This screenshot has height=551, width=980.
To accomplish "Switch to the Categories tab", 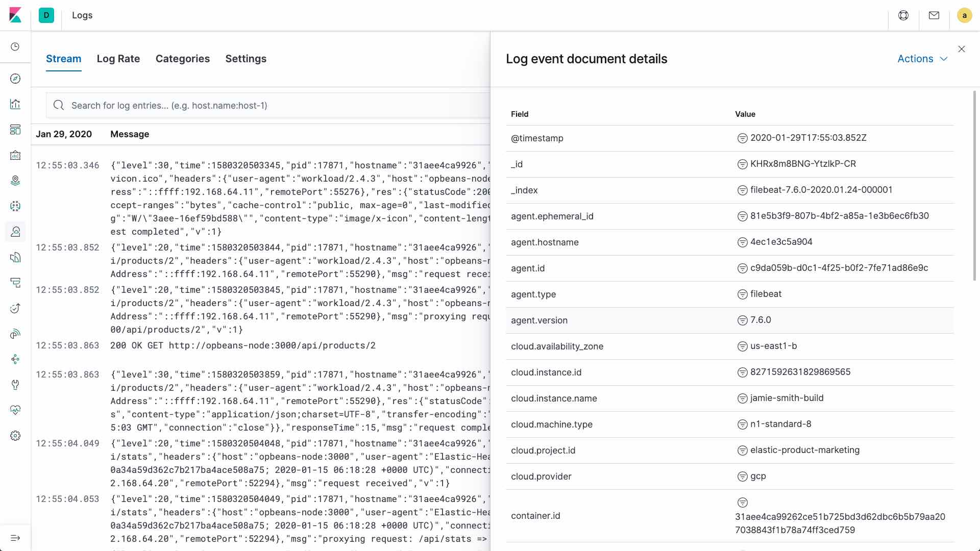I will [x=182, y=59].
